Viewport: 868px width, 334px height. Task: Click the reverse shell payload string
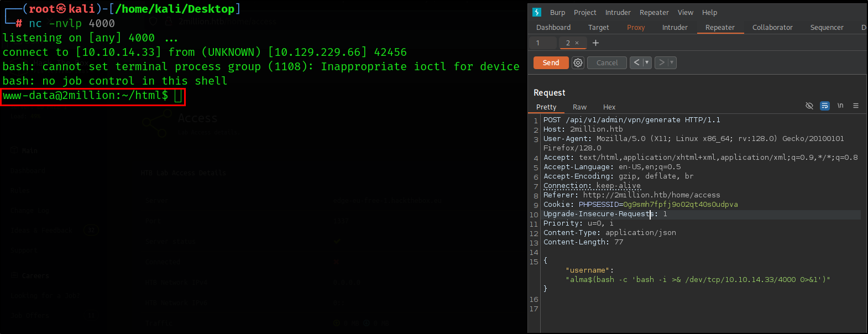click(x=698, y=279)
